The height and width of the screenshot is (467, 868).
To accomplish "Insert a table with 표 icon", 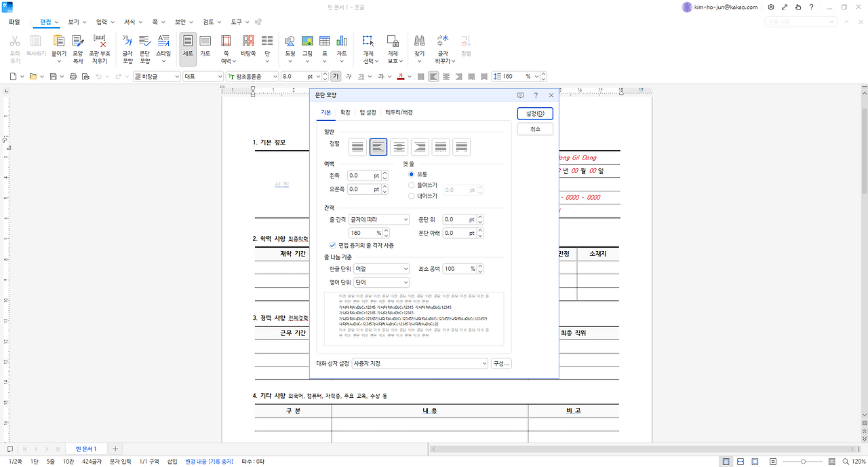I will (x=324, y=48).
